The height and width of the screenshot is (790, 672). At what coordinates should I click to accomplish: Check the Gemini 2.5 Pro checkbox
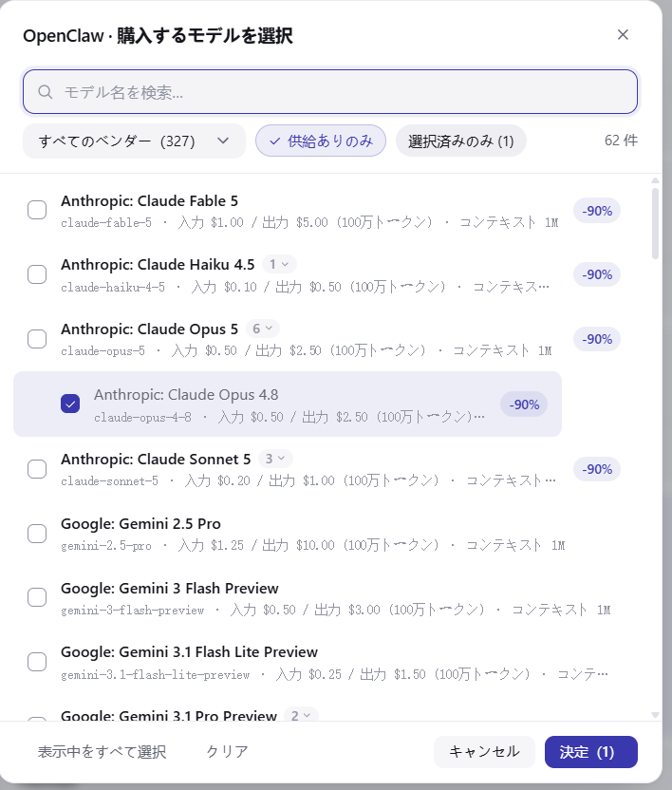pyautogui.click(x=37, y=534)
